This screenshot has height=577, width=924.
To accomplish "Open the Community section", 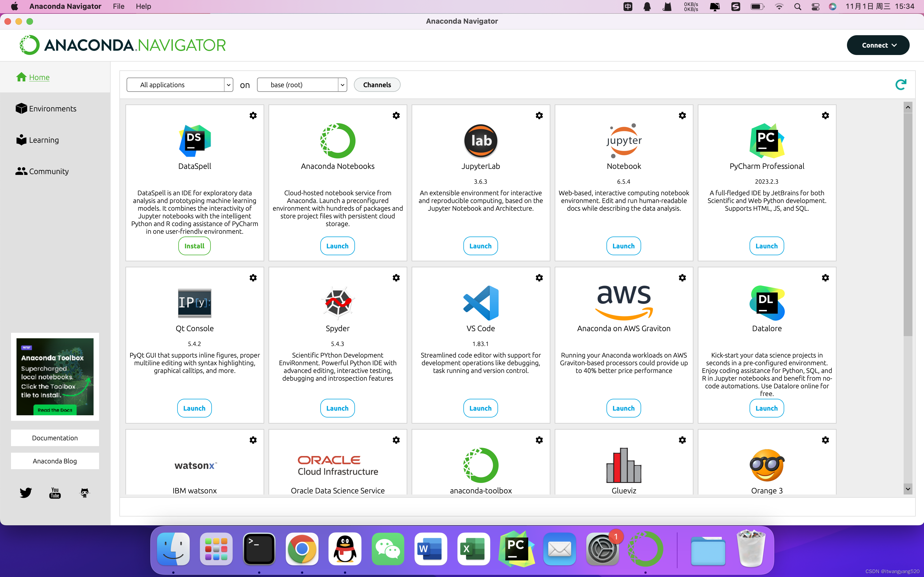I will (48, 171).
